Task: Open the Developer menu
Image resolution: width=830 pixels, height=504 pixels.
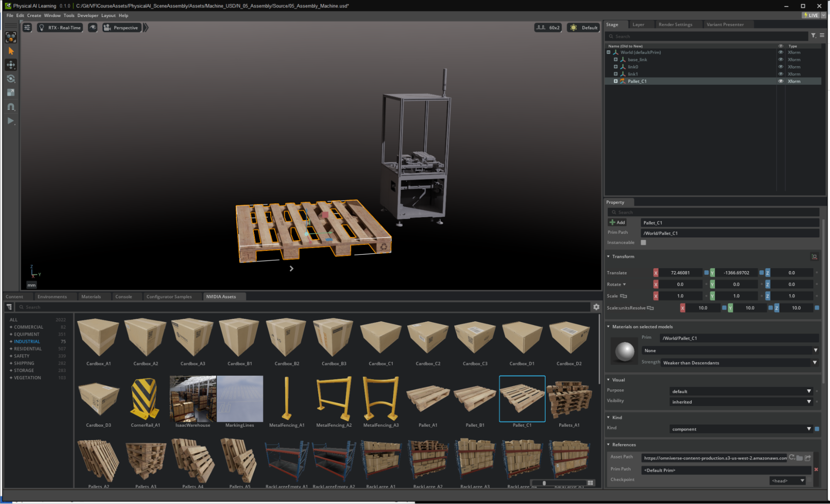Action: pos(88,15)
